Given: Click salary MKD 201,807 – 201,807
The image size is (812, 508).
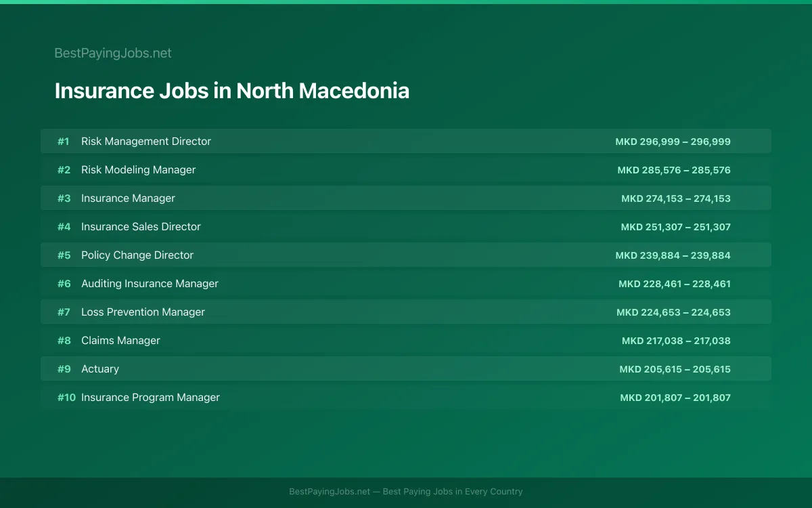Looking at the screenshot, I should click(675, 398).
